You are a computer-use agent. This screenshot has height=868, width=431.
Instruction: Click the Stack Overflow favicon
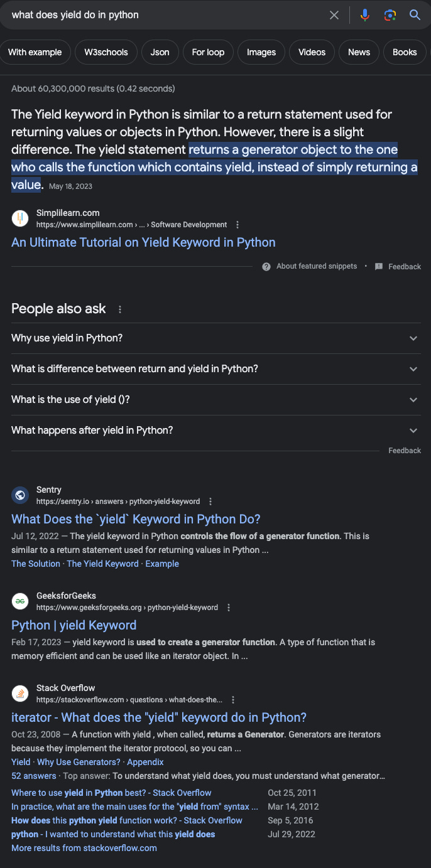pos(19,693)
